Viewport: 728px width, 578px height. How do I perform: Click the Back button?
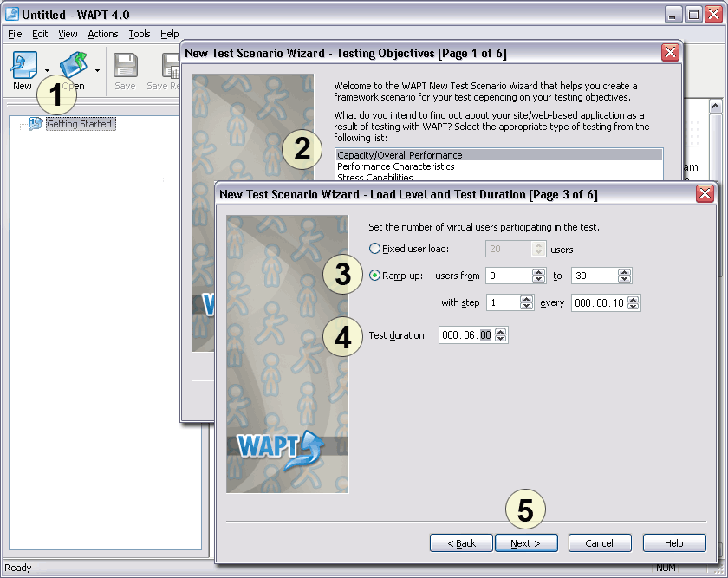[461, 543]
